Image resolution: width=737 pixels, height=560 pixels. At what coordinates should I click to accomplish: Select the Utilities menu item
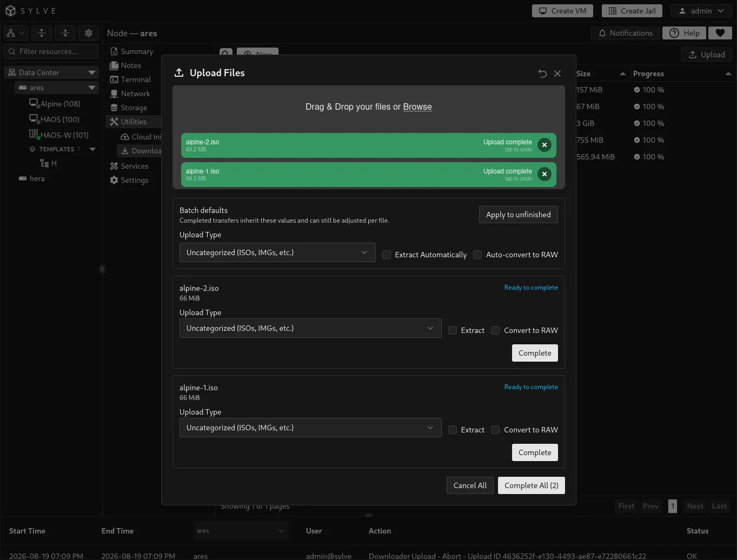point(134,122)
